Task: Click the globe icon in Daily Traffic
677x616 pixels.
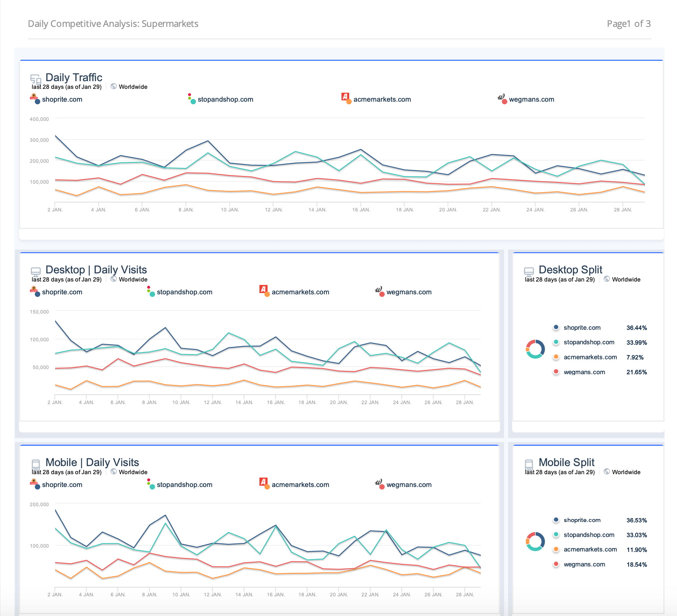Action: pyautogui.click(x=114, y=86)
